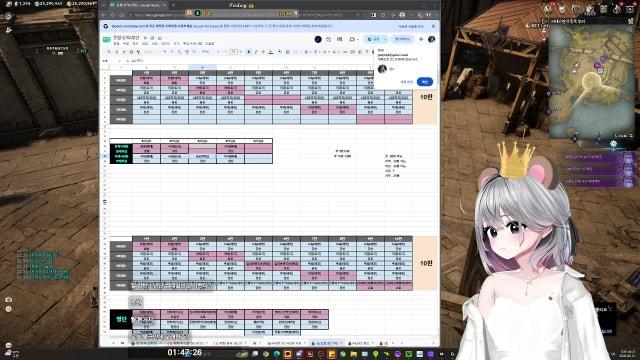Open version history clock icon
640x360 pixels.
point(329,40)
